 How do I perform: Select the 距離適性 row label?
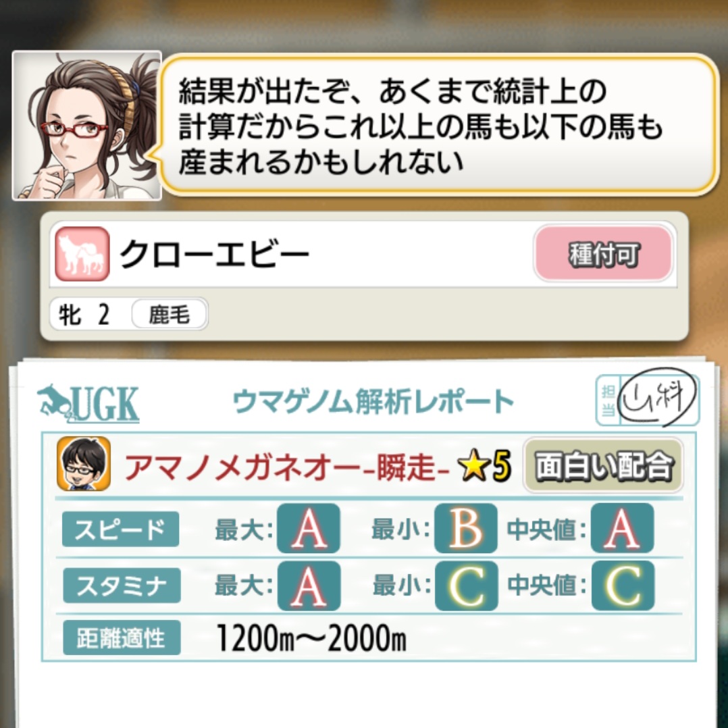point(122,638)
